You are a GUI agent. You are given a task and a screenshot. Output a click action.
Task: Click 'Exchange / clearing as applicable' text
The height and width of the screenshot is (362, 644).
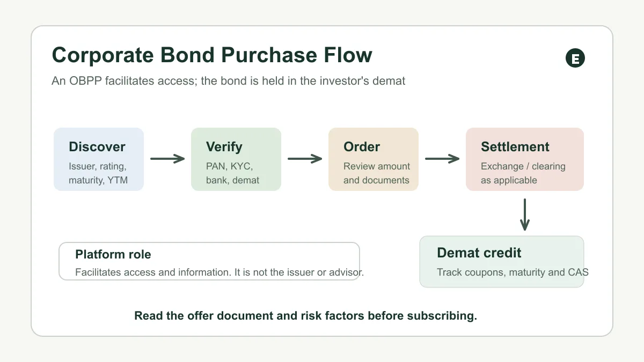point(523,173)
